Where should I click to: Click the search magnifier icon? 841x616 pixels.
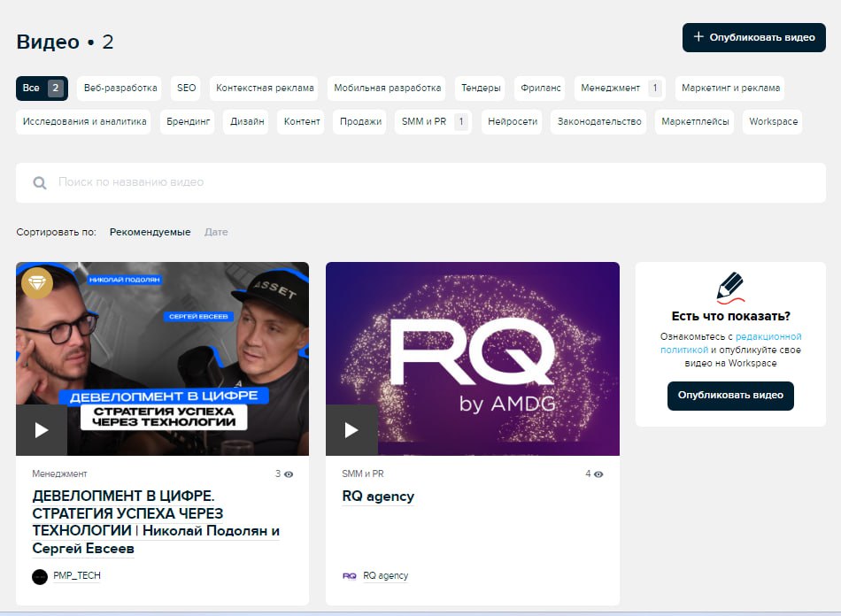[40, 183]
